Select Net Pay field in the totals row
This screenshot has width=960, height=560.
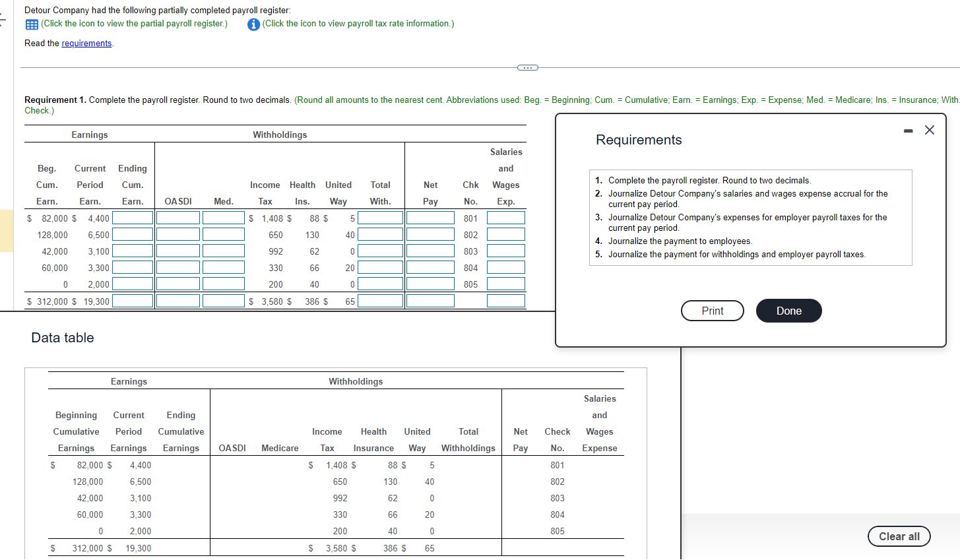(430, 301)
